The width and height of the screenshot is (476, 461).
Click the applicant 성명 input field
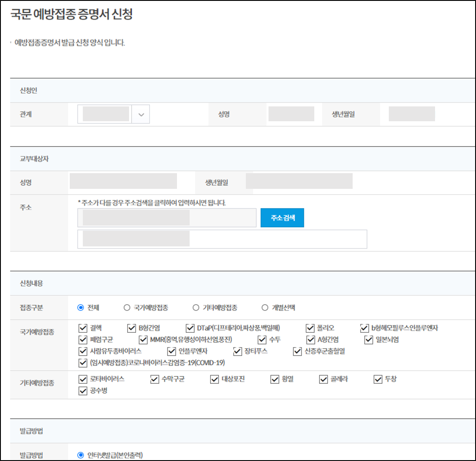click(x=291, y=114)
